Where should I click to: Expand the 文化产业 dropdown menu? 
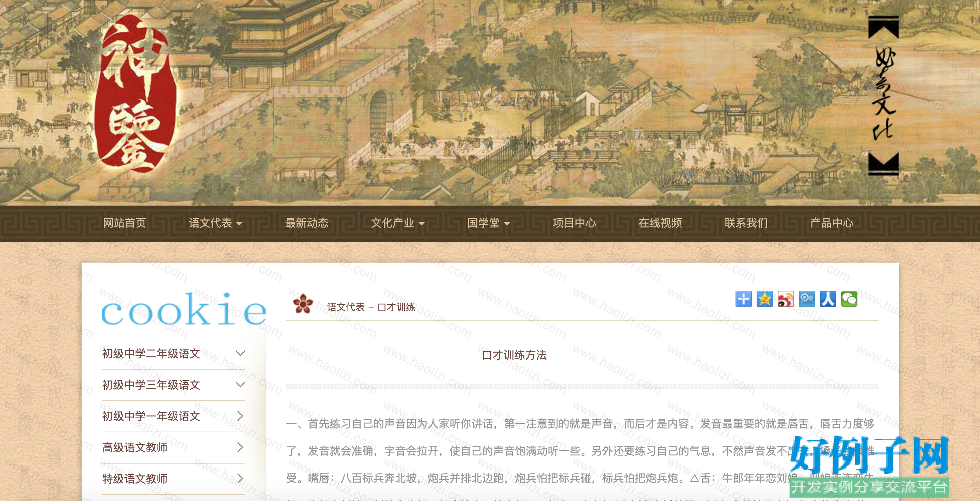click(398, 223)
